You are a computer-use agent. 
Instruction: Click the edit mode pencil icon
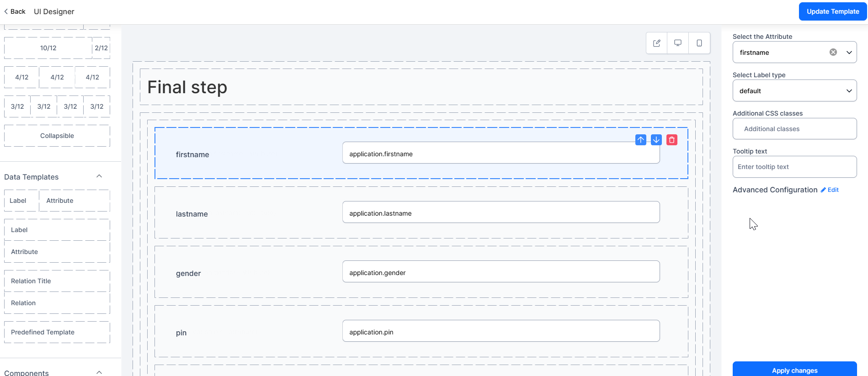(x=657, y=43)
